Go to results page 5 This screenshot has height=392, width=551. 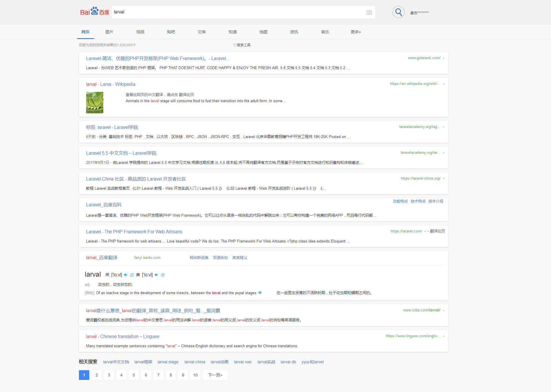coord(134,375)
